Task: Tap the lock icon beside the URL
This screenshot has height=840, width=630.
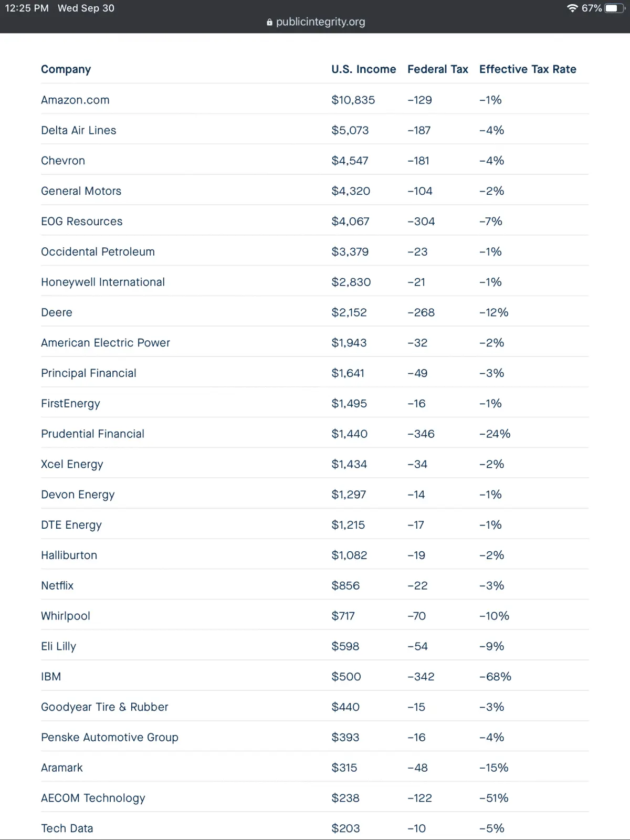Action: click(x=269, y=22)
